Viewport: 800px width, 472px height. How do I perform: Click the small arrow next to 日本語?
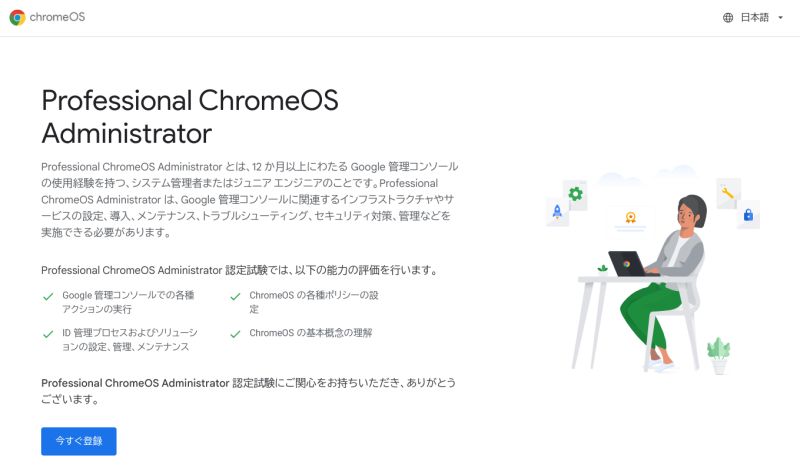click(780, 18)
